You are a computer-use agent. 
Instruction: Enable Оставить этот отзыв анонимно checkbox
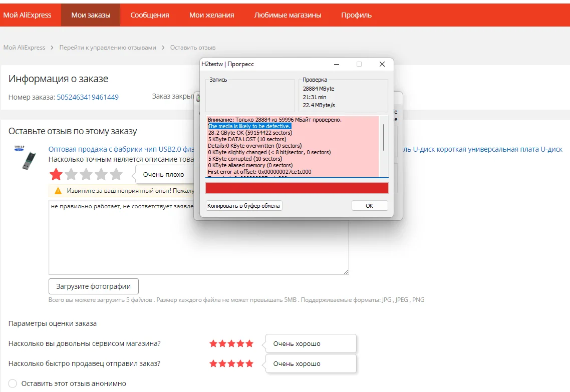(x=13, y=383)
